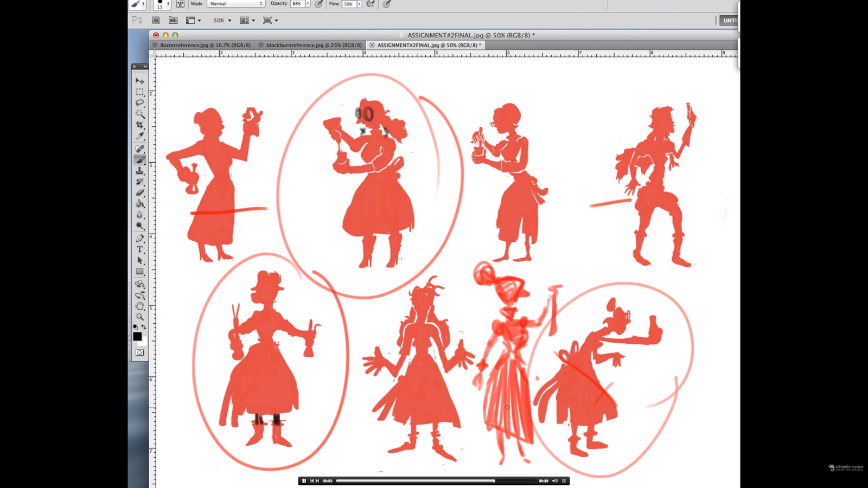Screen dimensions: 868x488
Task: Toggle tablet pressure for opacity
Action: 319,4
